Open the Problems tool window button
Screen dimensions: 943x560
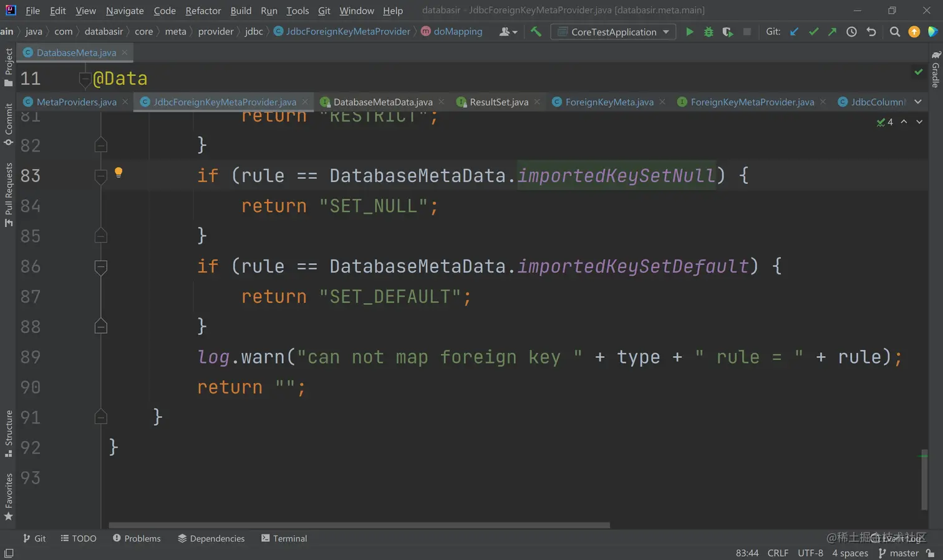point(137,538)
